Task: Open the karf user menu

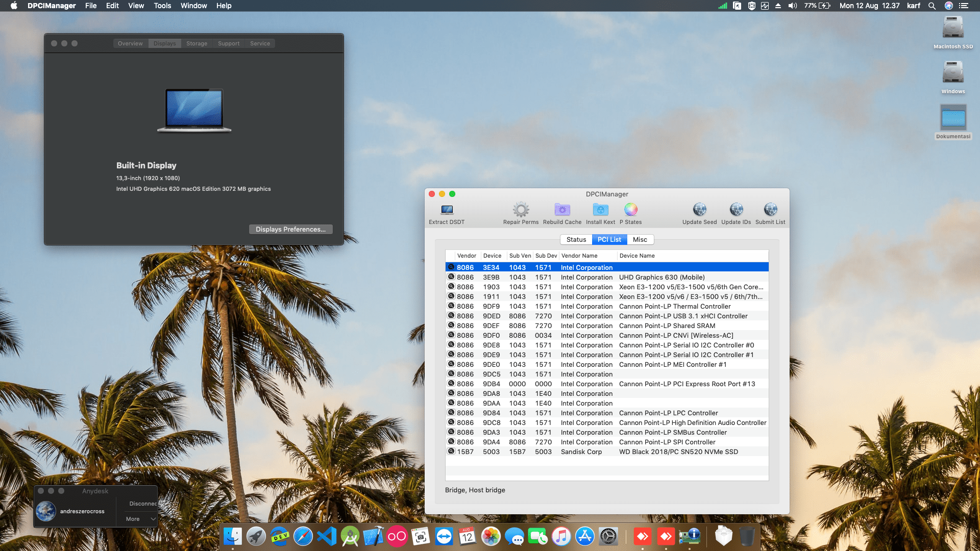Action: 914,6
